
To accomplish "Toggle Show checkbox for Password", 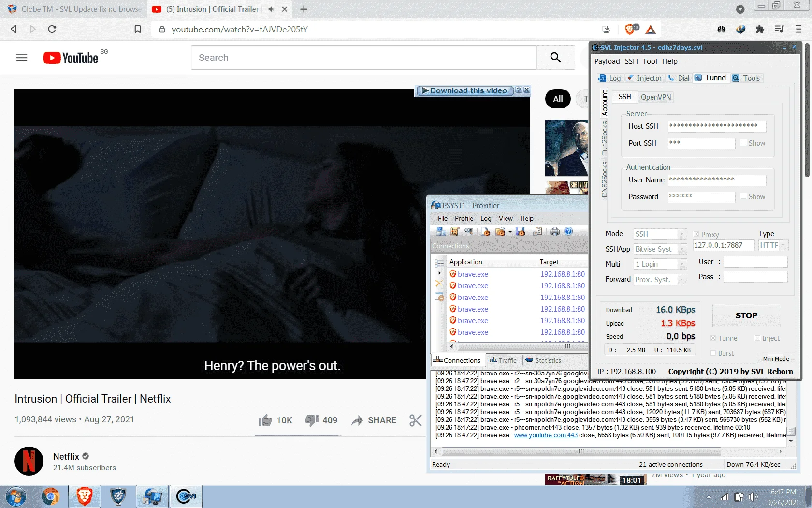I will coord(744,196).
